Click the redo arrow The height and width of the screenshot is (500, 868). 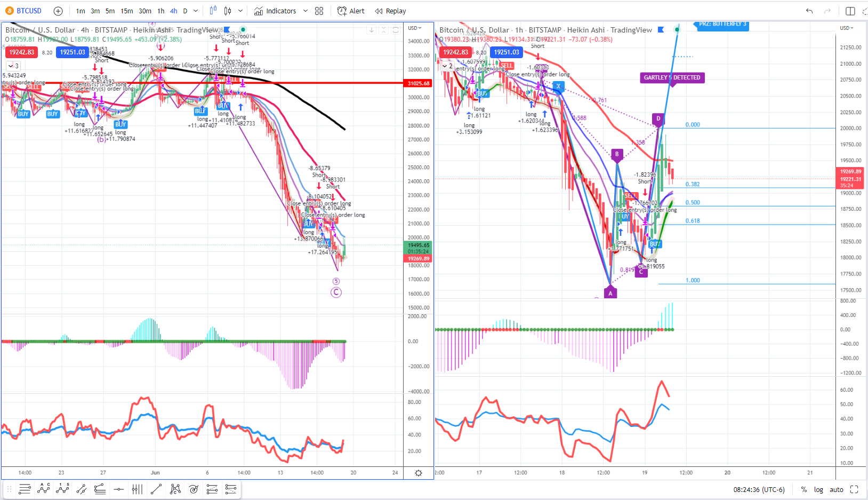coord(827,11)
